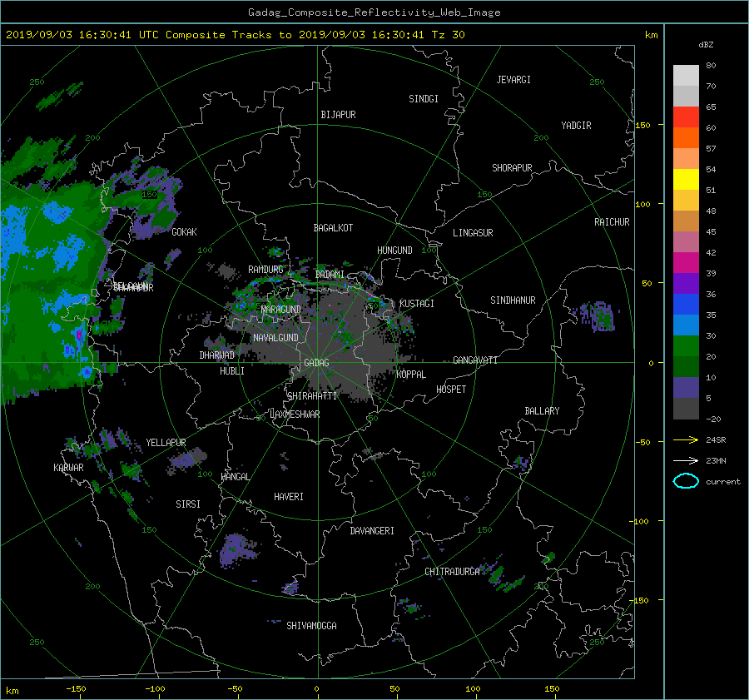
Task: Click the KARWAR town label
Action: tap(68, 467)
